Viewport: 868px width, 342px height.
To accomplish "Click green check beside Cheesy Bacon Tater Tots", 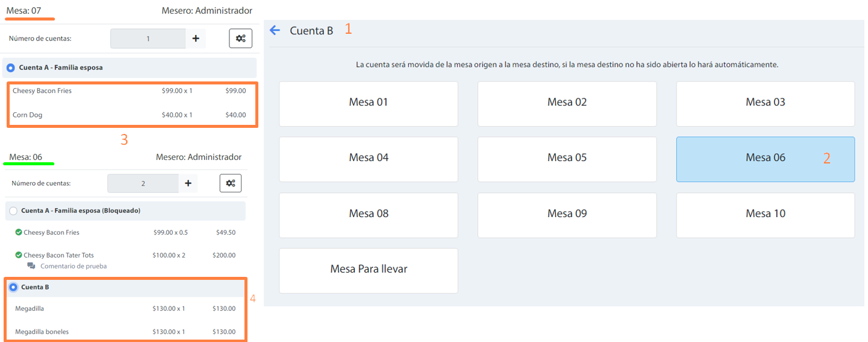I will 19,255.
